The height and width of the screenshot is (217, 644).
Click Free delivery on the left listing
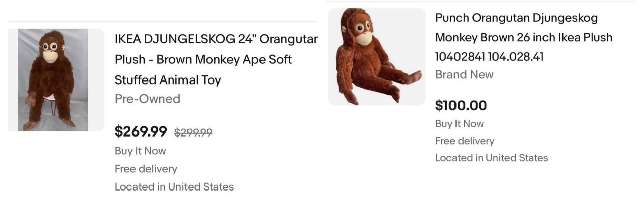146,169
